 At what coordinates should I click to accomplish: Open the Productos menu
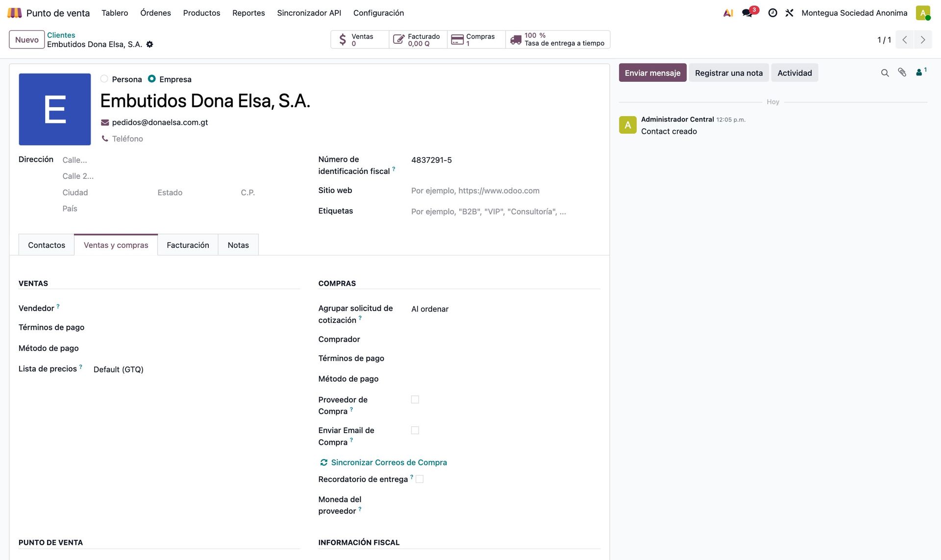click(x=201, y=13)
